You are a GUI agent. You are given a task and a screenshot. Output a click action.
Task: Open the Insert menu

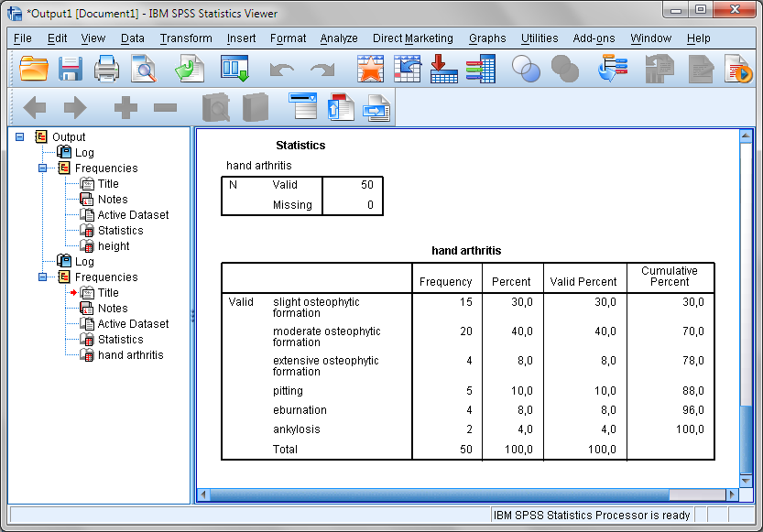241,38
